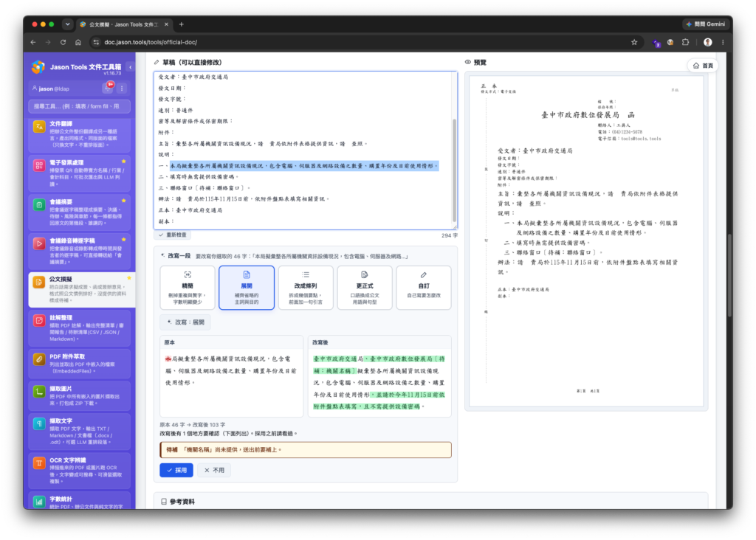Open the Chrome three-dot menu
The height and width of the screenshot is (540, 756).
[x=723, y=42]
